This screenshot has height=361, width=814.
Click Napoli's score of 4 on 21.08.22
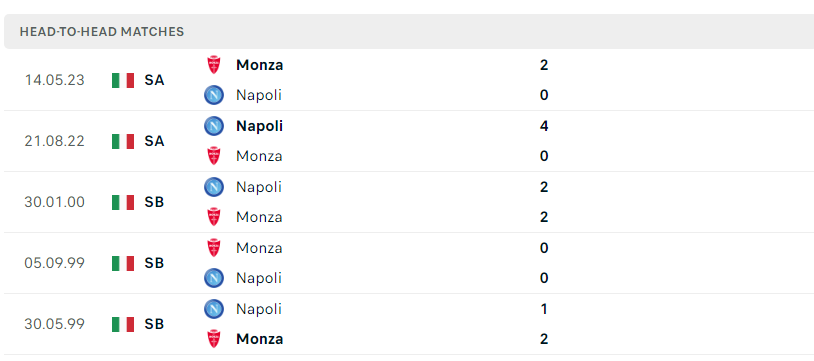[544, 126]
